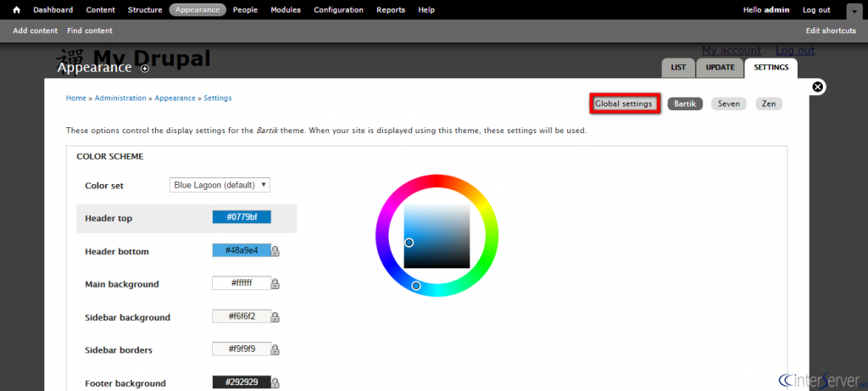Click the Add content shortcut
The width and height of the screenshot is (868, 391).
click(36, 31)
